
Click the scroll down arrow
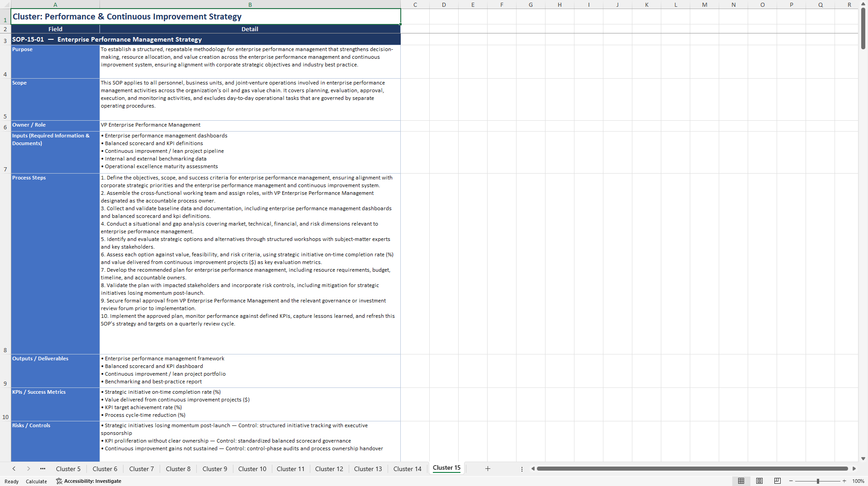point(863,458)
